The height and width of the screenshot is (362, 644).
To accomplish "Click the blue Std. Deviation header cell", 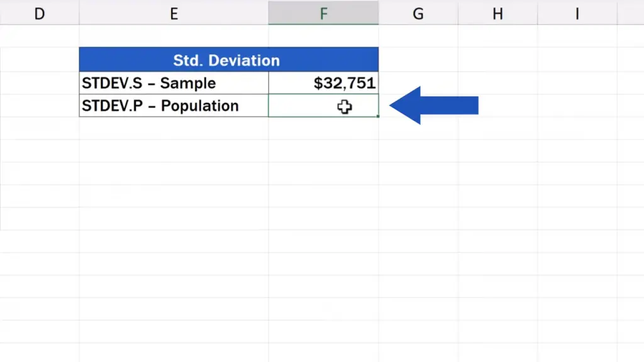I will [x=228, y=60].
